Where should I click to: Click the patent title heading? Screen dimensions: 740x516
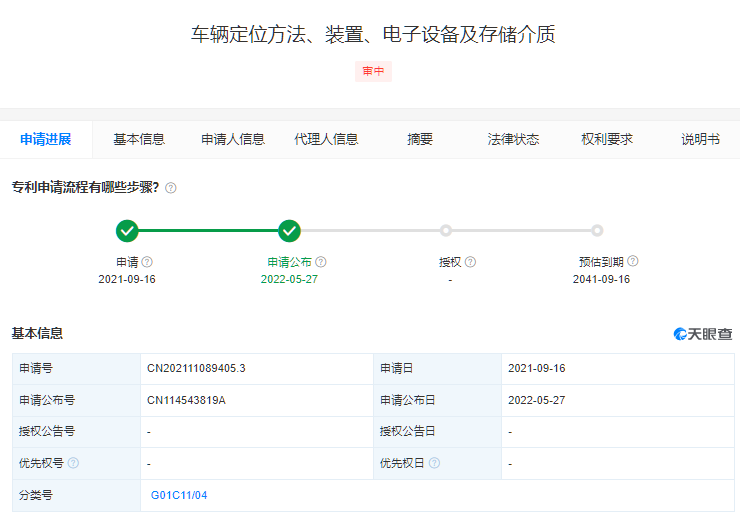coord(373,34)
